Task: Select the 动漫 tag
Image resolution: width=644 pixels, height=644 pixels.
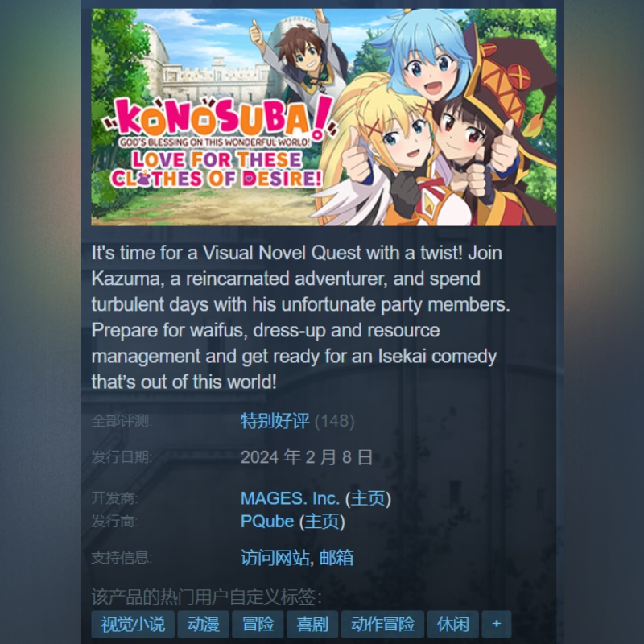Action: [x=204, y=625]
